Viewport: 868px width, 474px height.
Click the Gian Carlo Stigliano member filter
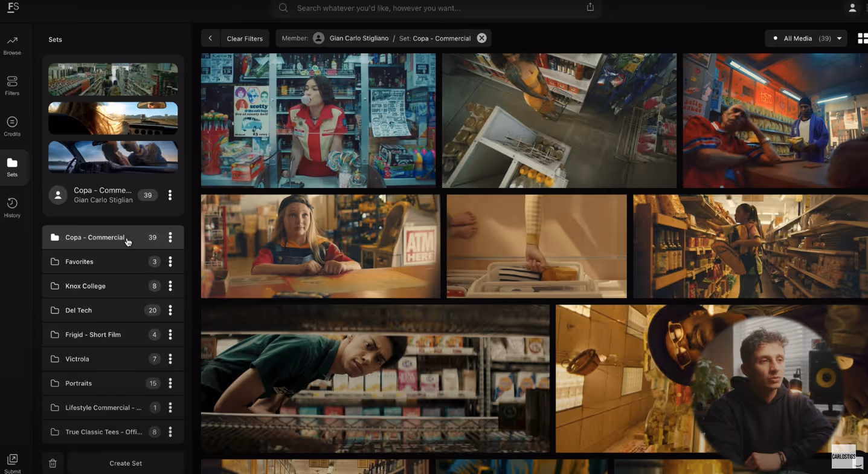[x=359, y=38]
